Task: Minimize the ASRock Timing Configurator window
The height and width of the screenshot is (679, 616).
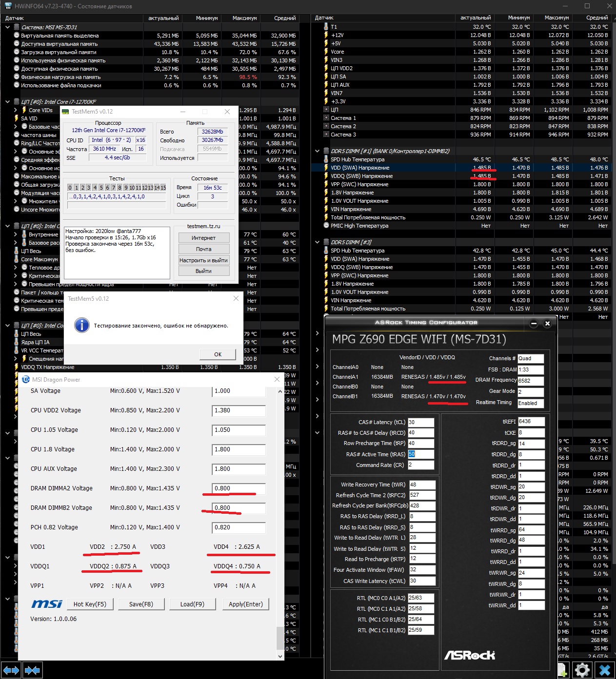Action: [x=534, y=324]
